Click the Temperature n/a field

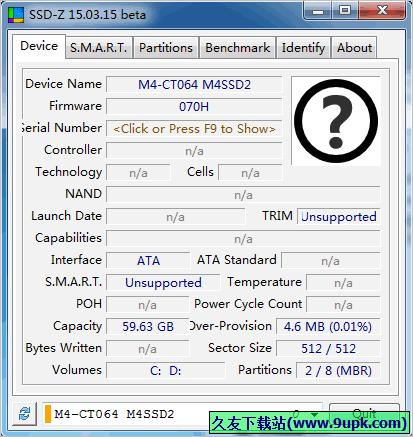(343, 283)
